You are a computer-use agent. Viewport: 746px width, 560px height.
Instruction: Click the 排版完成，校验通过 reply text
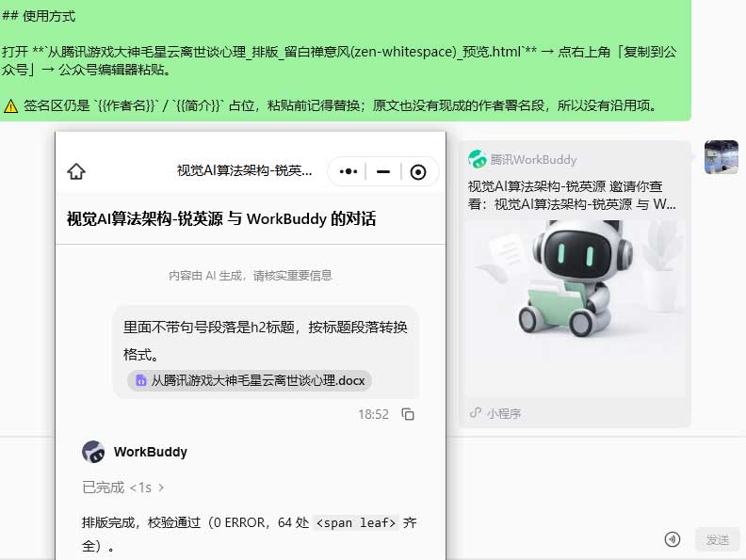pos(250,534)
